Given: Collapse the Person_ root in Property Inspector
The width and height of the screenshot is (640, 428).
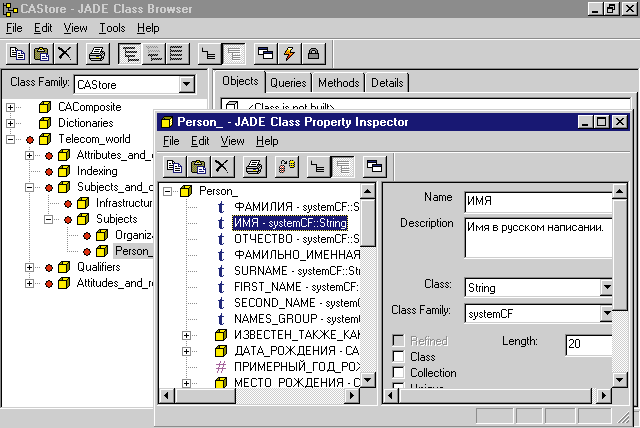Looking at the screenshot, I should coord(167,191).
